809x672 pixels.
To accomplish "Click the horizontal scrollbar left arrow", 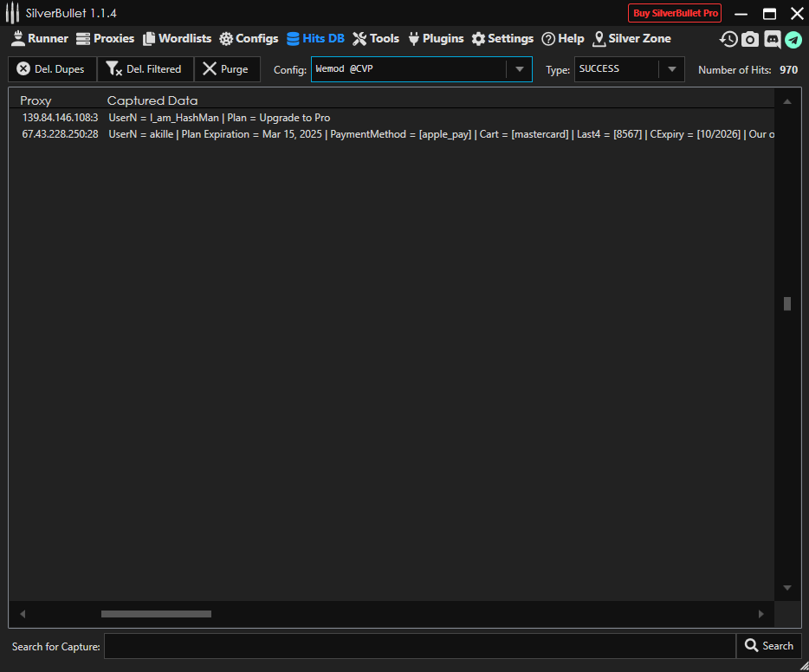I will (x=23, y=614).
